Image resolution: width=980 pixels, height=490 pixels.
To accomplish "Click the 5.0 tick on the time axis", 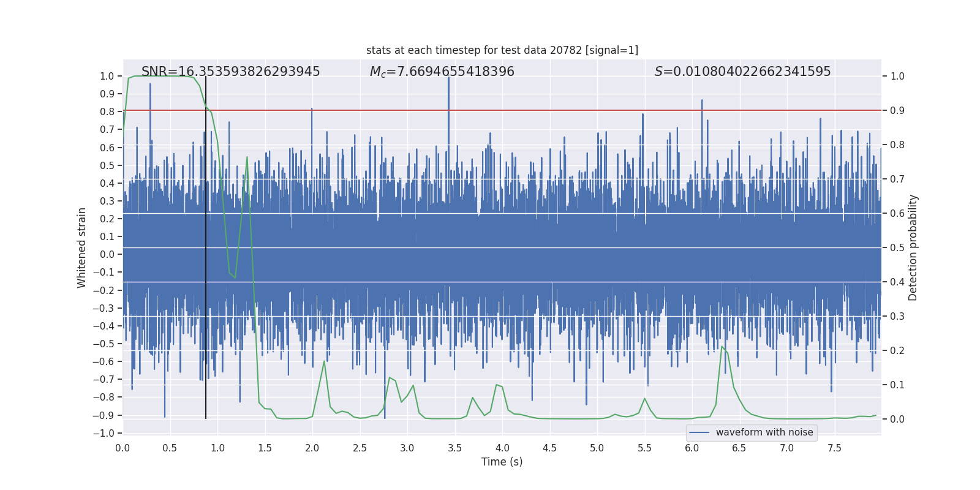I will [x=597, y=448].
